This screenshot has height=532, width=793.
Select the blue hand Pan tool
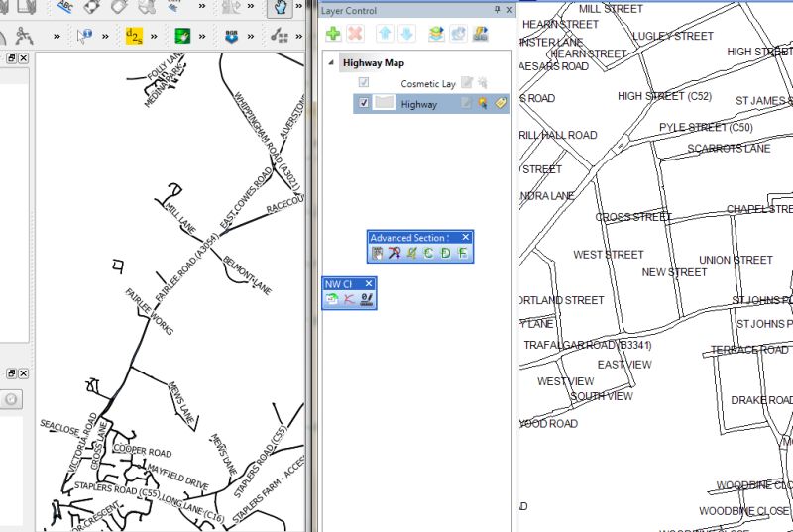click(x=281, y=7)
